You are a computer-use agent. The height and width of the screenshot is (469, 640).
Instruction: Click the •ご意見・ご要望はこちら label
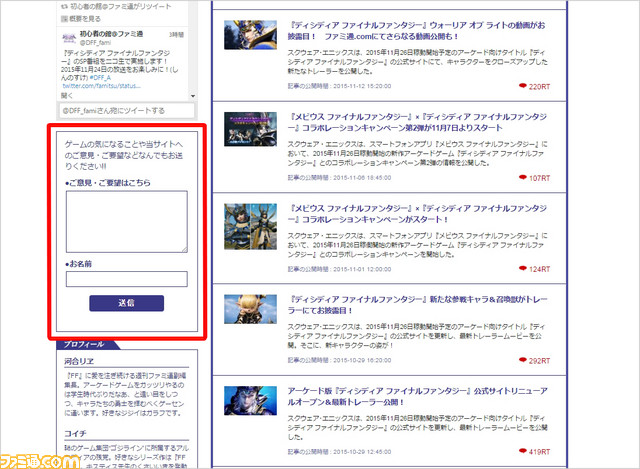(108, 183)
